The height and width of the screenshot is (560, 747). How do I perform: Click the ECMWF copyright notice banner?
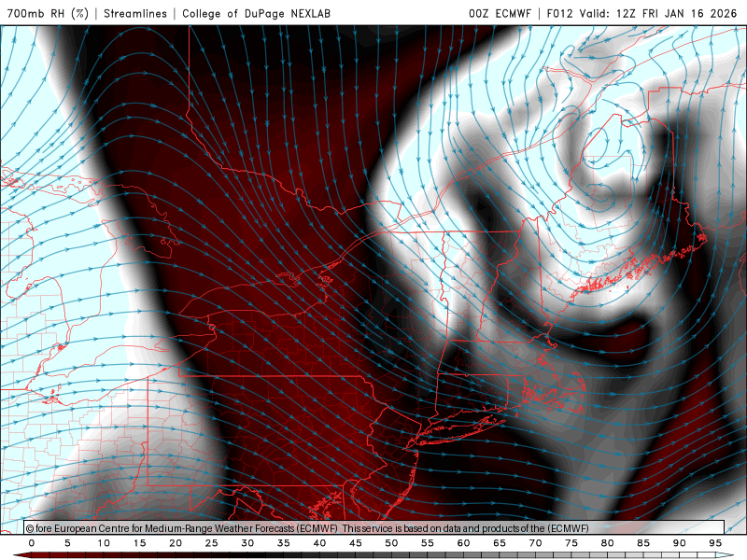(x=374, y=527)
